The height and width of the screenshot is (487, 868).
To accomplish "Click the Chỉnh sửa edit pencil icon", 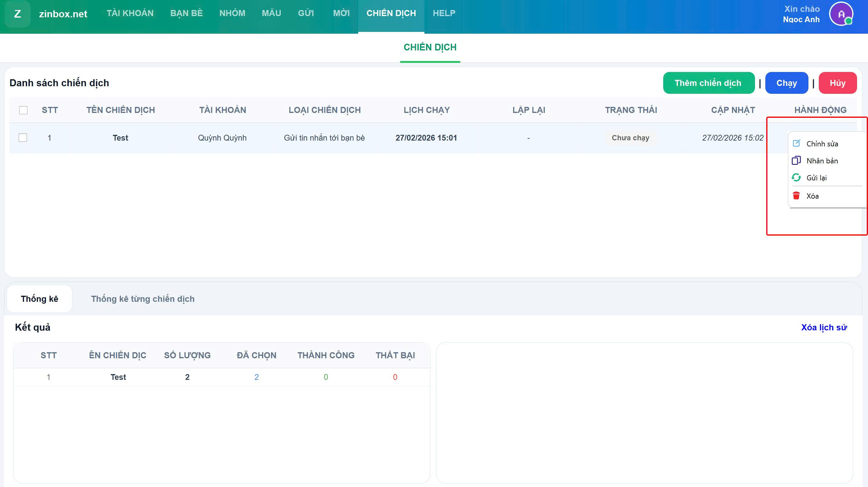I will 796,143.
